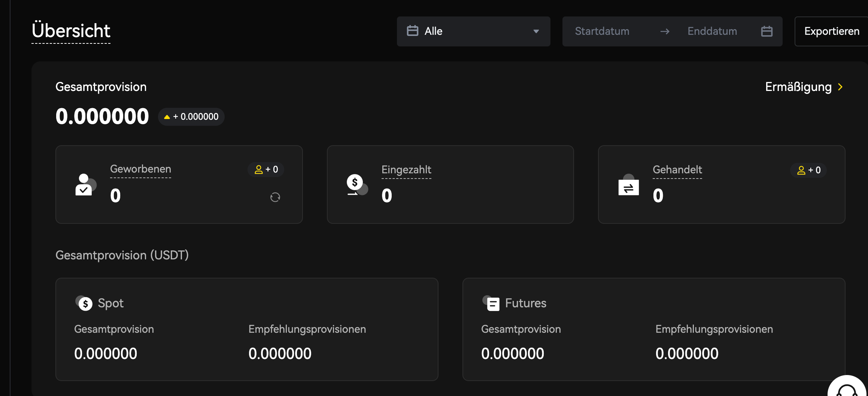This screenshot has height=396, width=868.
Task: Click the Exportieren button
Action: coord(832,31)
